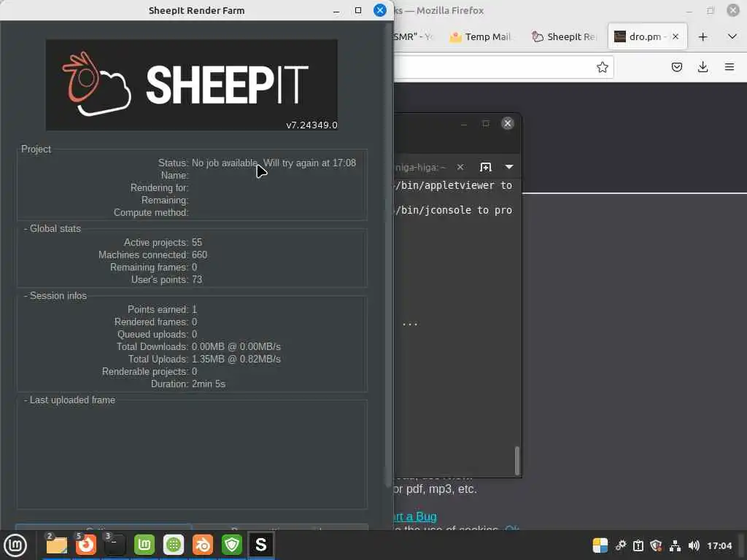
Task: Click the four-color squares tray icon
Action: tap(600, 545)
